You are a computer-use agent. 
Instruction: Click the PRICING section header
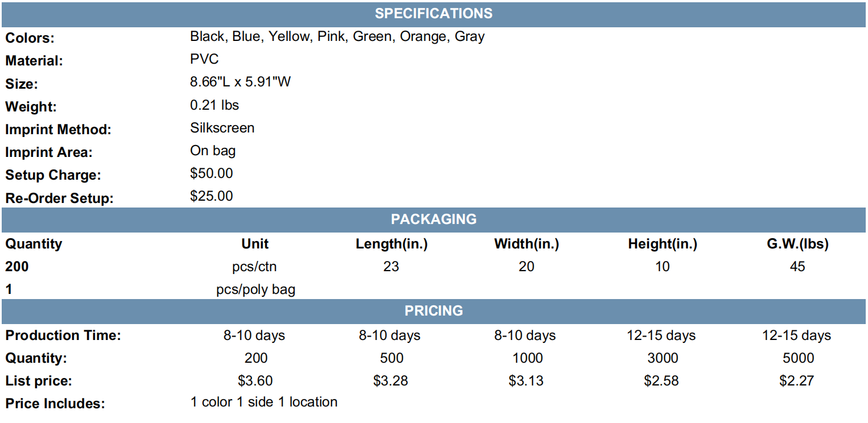tap(434, 311)
